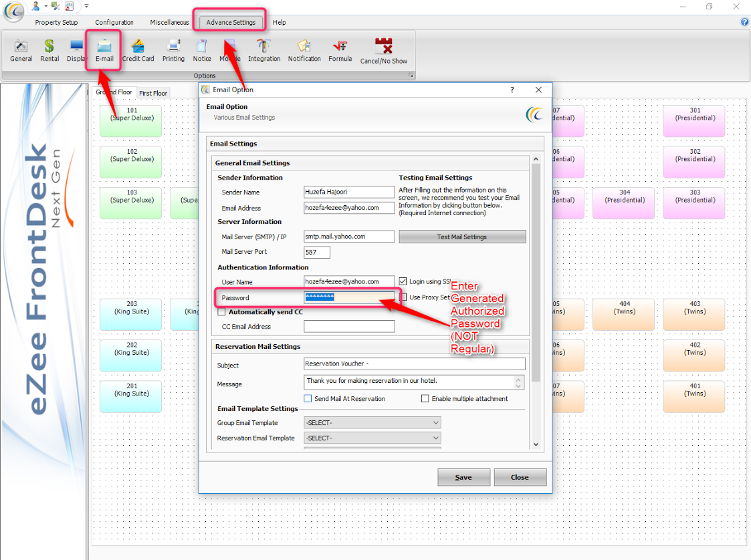Open Notice options icon

coord(202,51)
